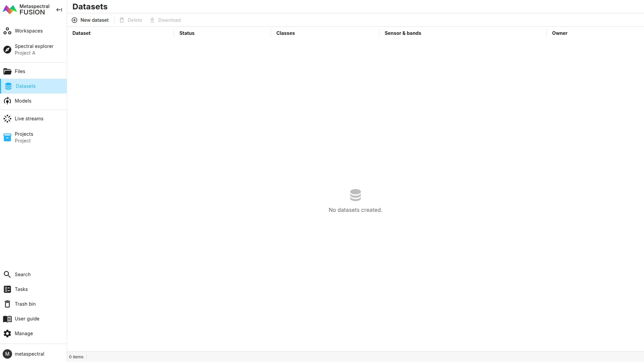The width and height of the screenshot is (644, 362).
Task: Open Live streams section
Action: [x=29, y=119]
